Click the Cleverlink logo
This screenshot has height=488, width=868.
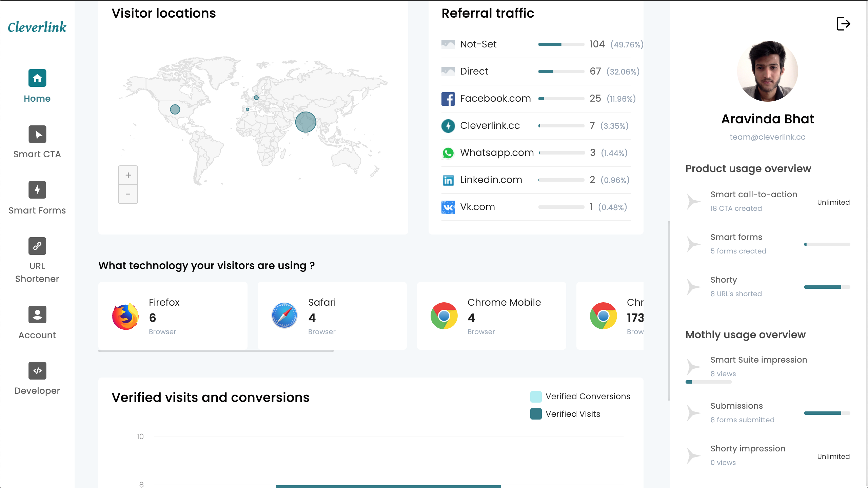pos(37,27)
